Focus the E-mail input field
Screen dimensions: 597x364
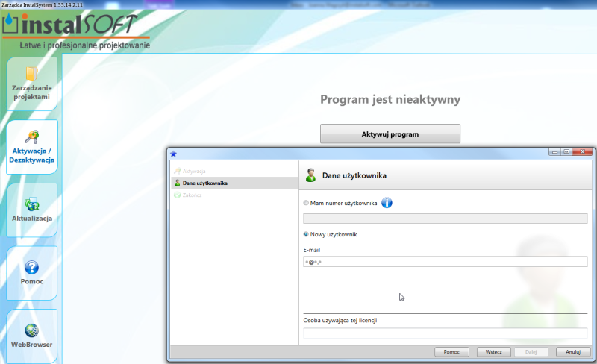click(445, 262)
